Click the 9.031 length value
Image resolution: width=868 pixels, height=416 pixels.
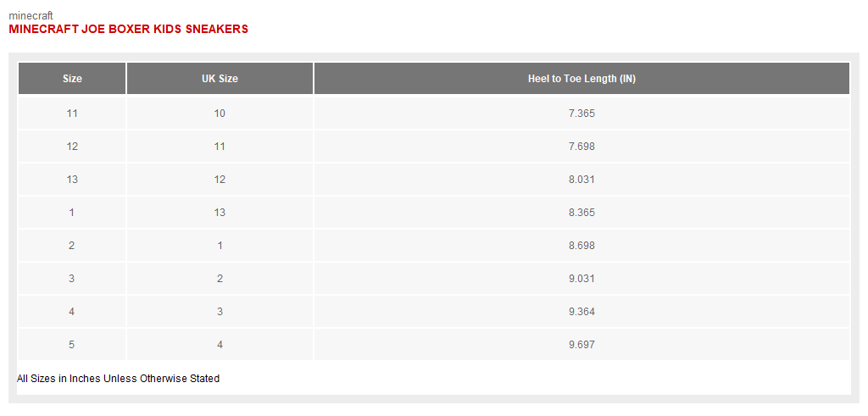[581, 279]
